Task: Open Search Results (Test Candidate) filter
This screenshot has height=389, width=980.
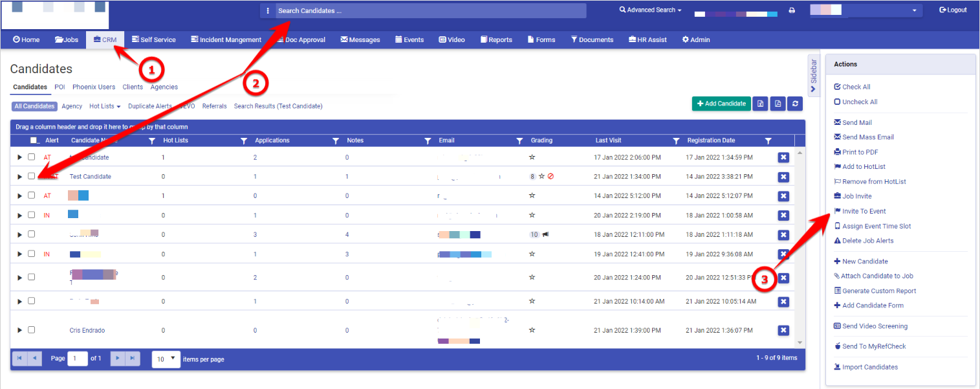Action: (x=278, y=106)
